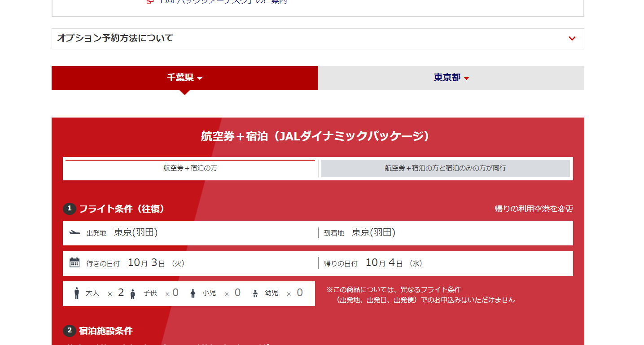Screen dimensions: 644x345
Task: Click the 幼児 infant icon
Action: (255, 293)
